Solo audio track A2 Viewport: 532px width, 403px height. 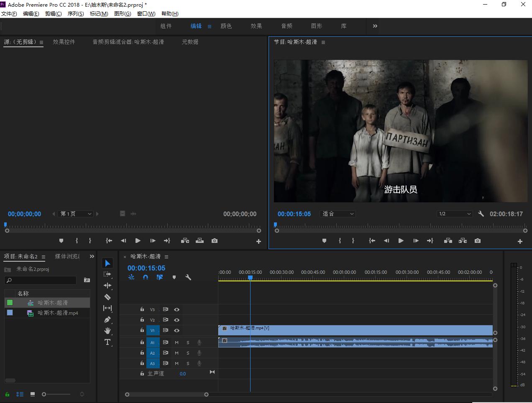coord(188,353)
